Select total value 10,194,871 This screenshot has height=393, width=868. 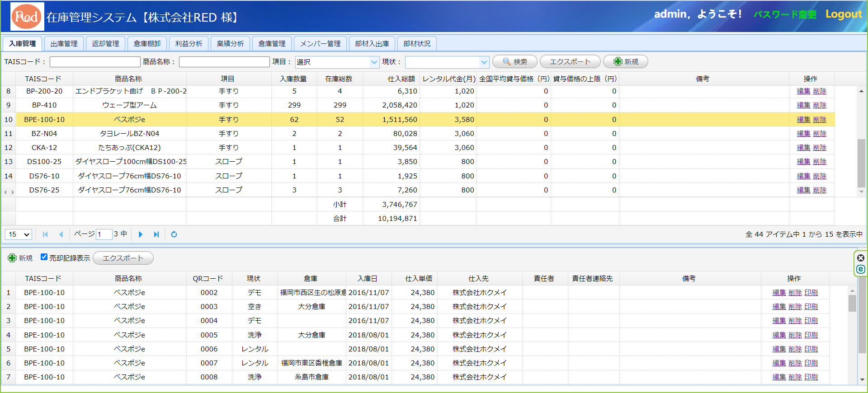(x=397, y=219)
